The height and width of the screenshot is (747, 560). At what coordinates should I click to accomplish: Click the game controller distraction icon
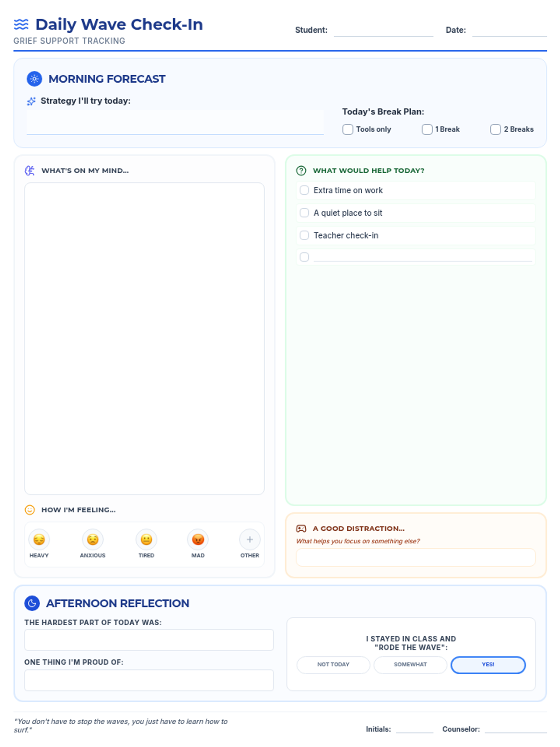(x=301, y=529)
